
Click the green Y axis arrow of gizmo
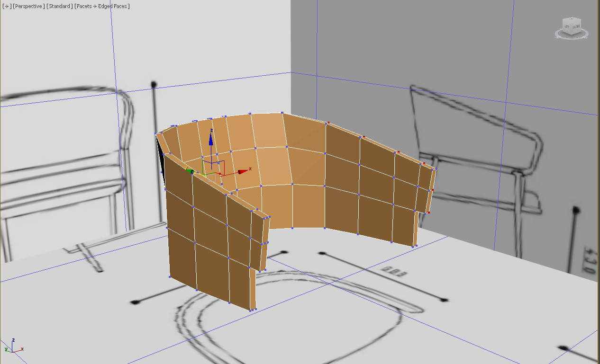coord(190,171)
